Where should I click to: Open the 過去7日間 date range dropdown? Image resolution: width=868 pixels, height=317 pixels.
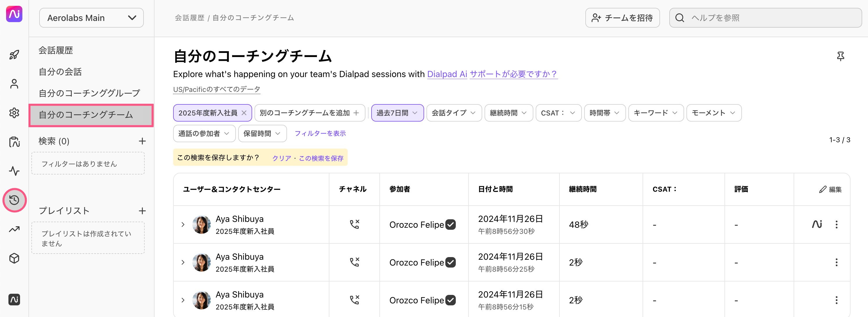click(397, 113)
